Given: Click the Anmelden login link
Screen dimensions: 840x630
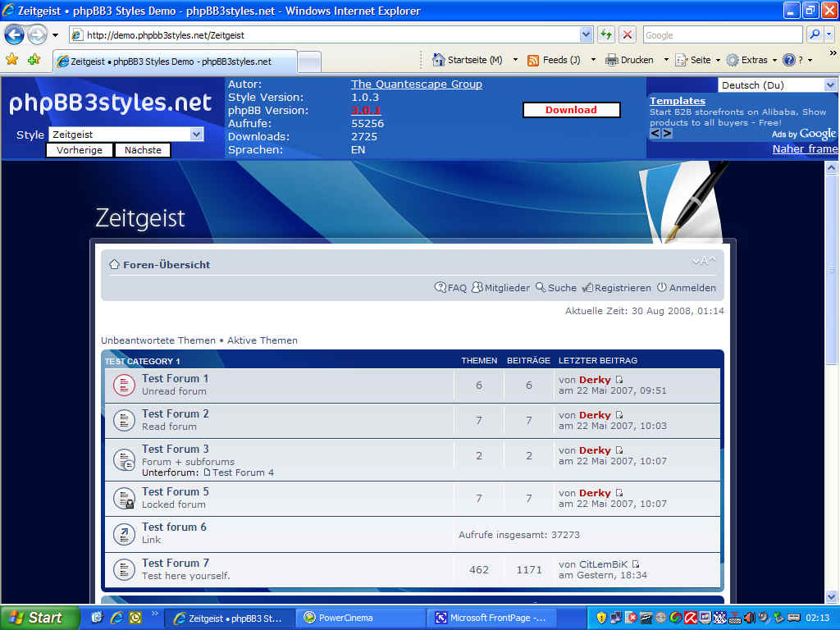Looking at the screenshot, I should tap(687, 288).
